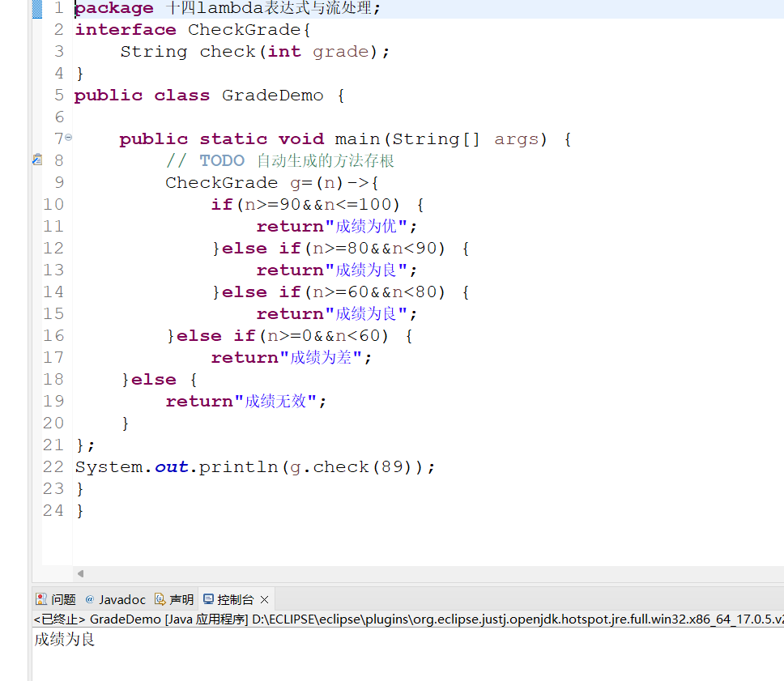Collapse the main method fold marker
This screenshot has width=784, height=681.
tap(69, 137)
